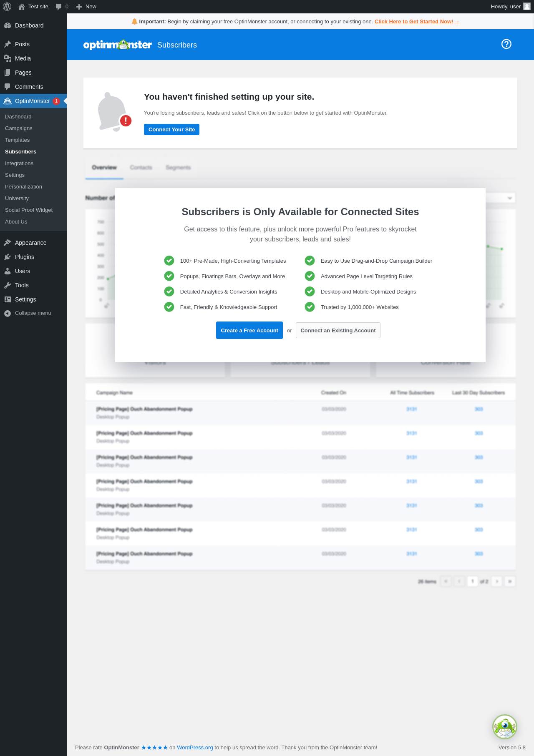Open Test site home icon link

tap(22, 7)
